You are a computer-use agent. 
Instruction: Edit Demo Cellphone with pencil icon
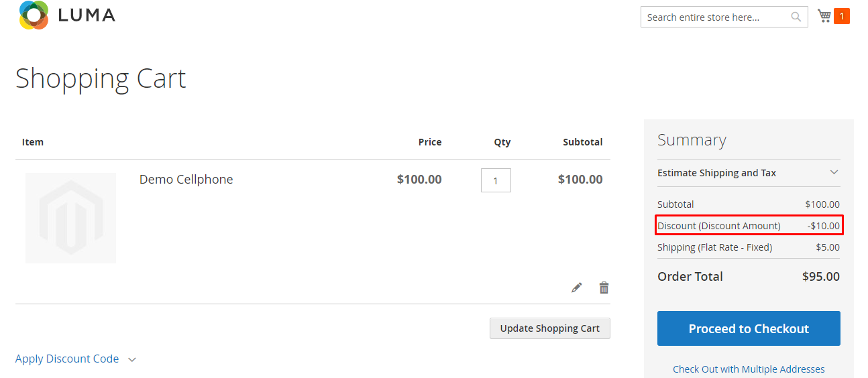click(577, 288)
